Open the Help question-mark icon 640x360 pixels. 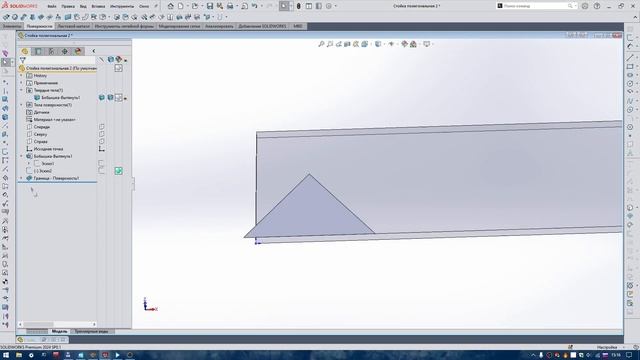(x=597, y=6)
